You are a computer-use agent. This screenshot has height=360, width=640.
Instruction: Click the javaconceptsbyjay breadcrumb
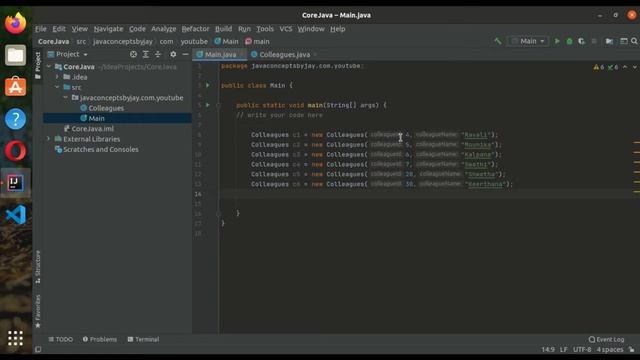click(x=122, y=41)
